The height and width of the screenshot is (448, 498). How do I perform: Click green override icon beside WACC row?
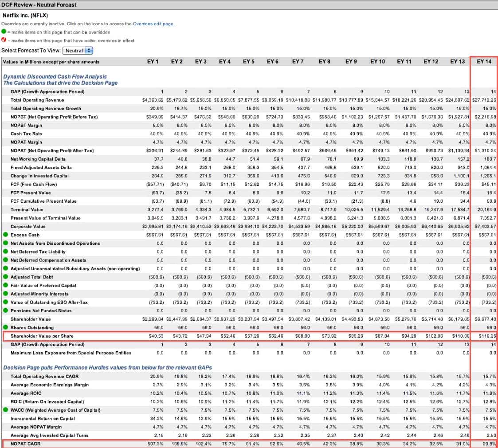(5, 409)
